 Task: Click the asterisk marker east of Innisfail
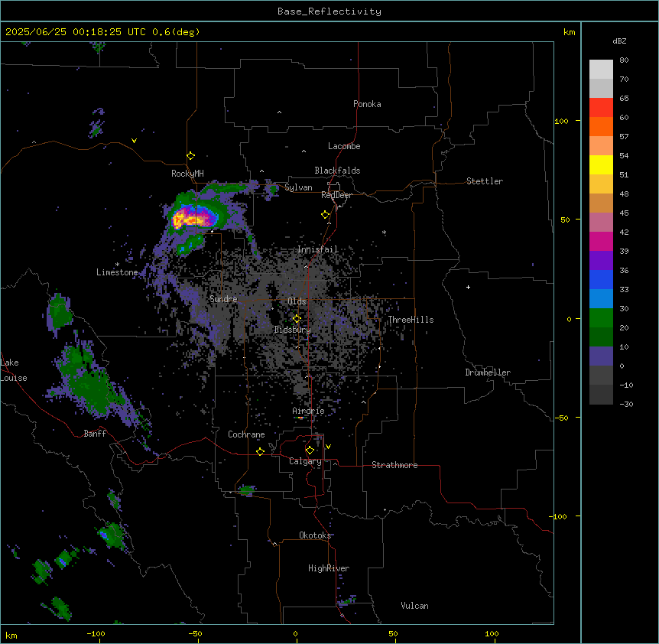coord(384,233)
